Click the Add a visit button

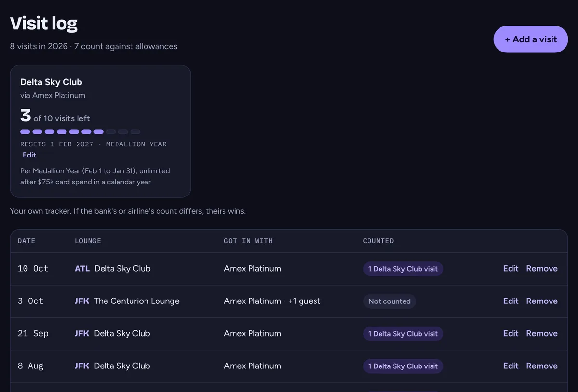coord(531,39)
